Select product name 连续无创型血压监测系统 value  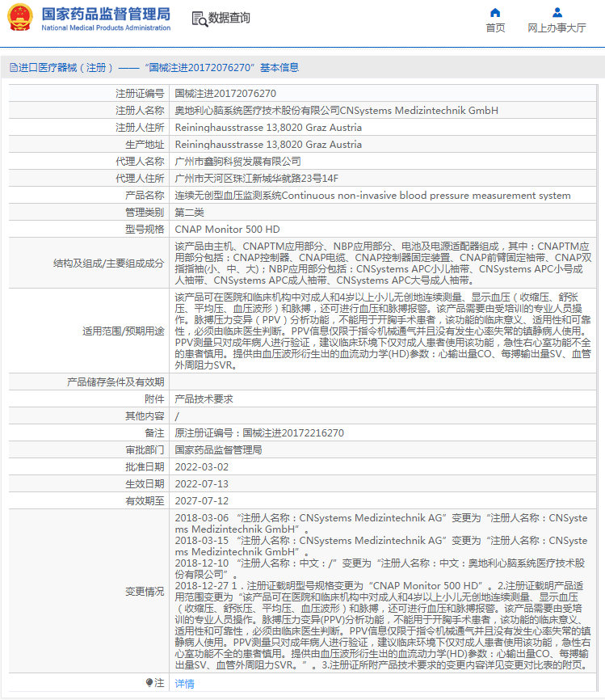(x=372, y=196)
